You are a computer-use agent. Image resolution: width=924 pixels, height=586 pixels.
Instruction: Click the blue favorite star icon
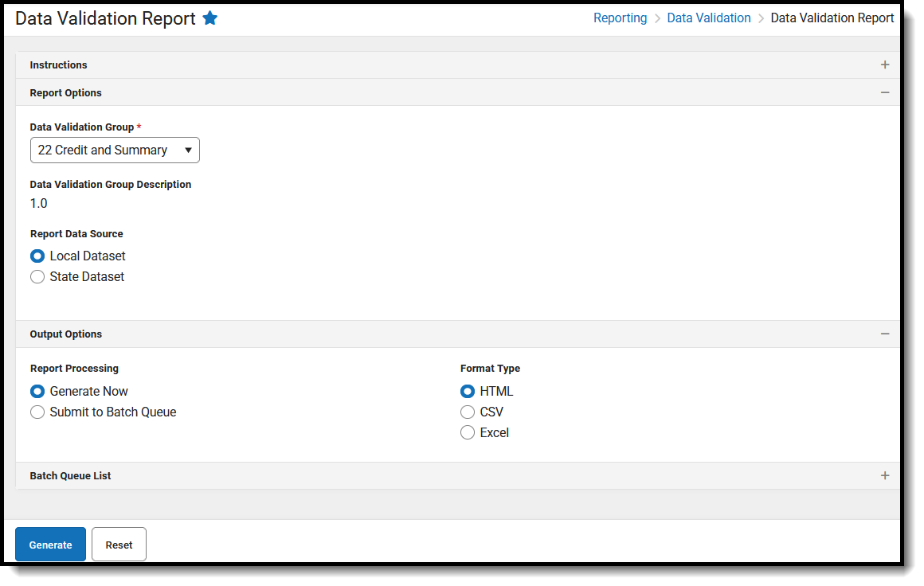(209, 18)
